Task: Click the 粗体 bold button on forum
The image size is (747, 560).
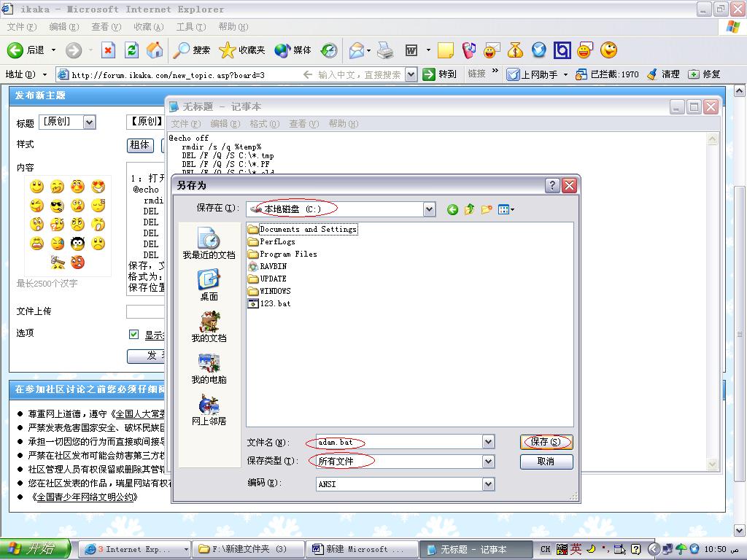Action: click(140, 145)
